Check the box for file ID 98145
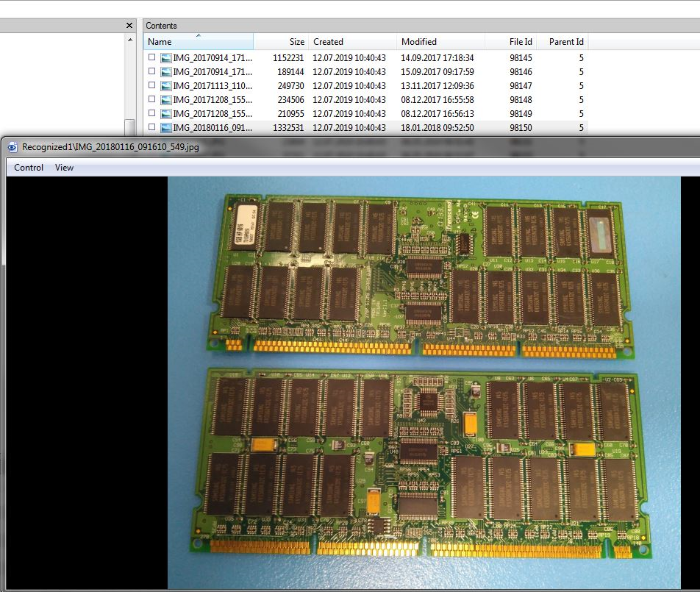Image resolution: width=700 pixels, height=592 pixels. 152,57
